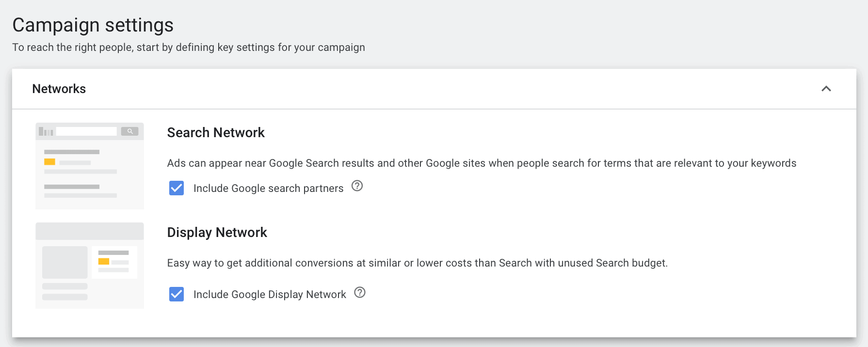Open help icon beside Google search partners
The height and width of the screenshot is (347, 868).
(357, 186)
